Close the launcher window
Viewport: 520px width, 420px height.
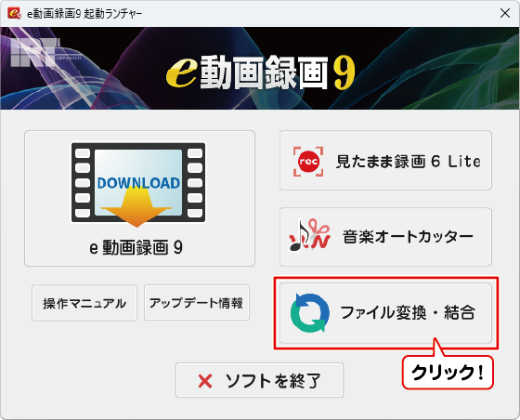click(x=505, y=13)
